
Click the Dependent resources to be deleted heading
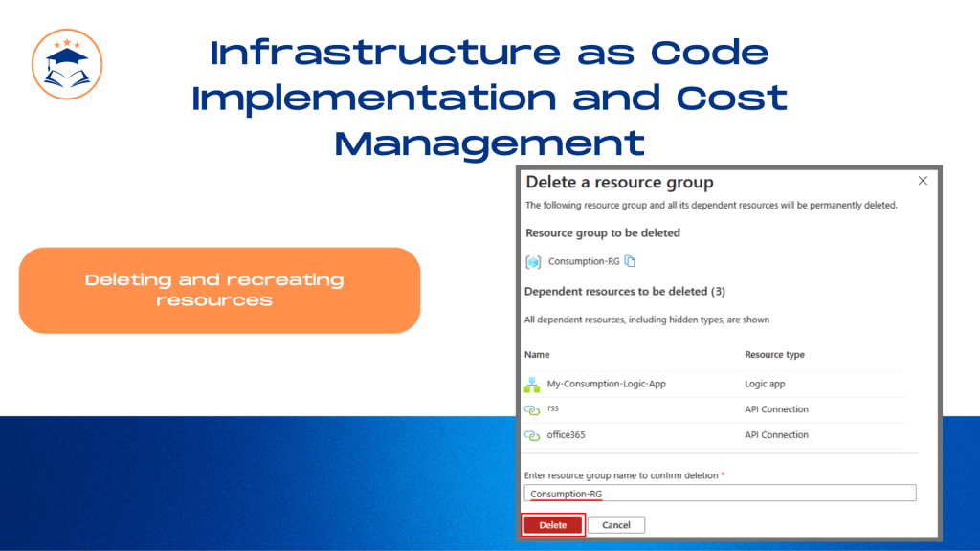click(624, 291)
